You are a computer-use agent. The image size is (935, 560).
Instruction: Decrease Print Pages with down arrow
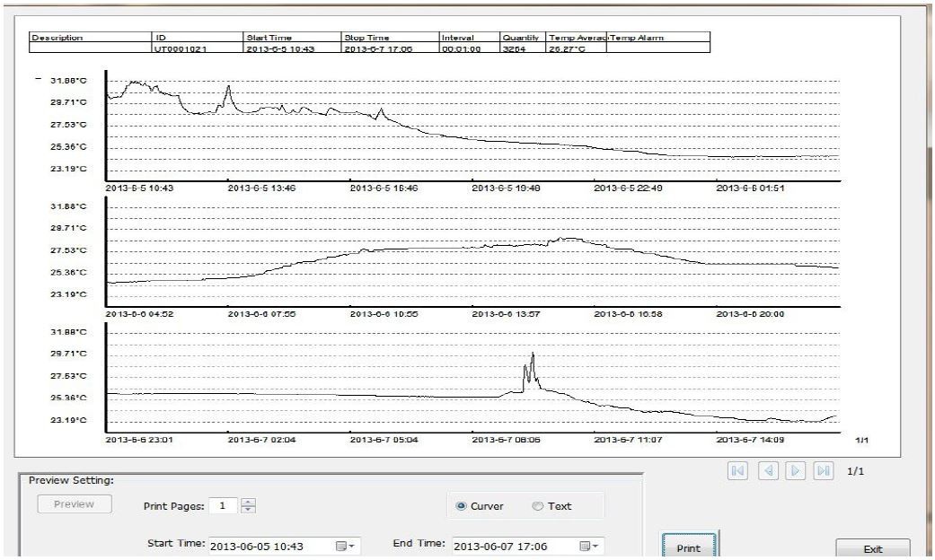pyautogui.click(x=247, y=510)
